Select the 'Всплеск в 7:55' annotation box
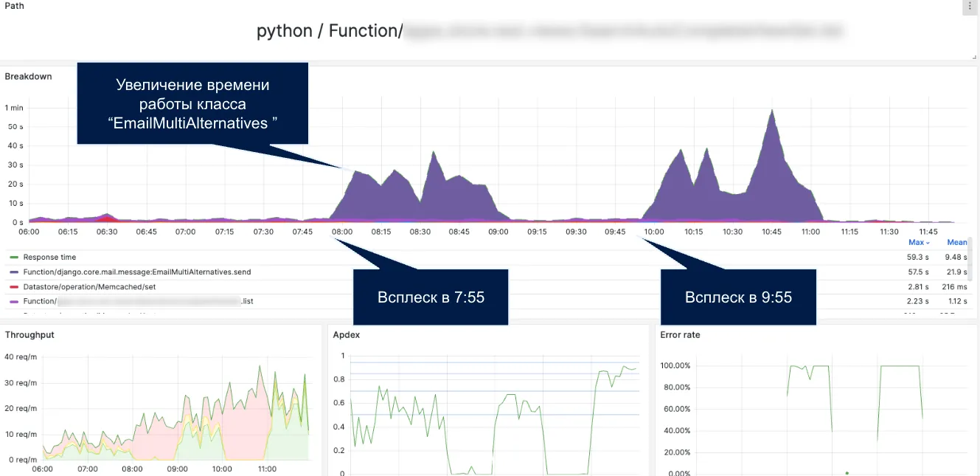Screen dimensions: 980x476 [x=431, y=297]
